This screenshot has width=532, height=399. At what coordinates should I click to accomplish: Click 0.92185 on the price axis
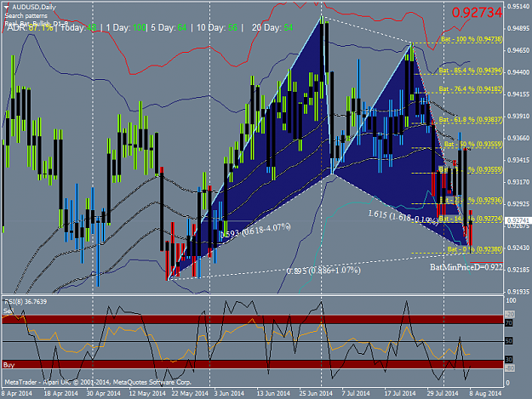coord(518,270)
